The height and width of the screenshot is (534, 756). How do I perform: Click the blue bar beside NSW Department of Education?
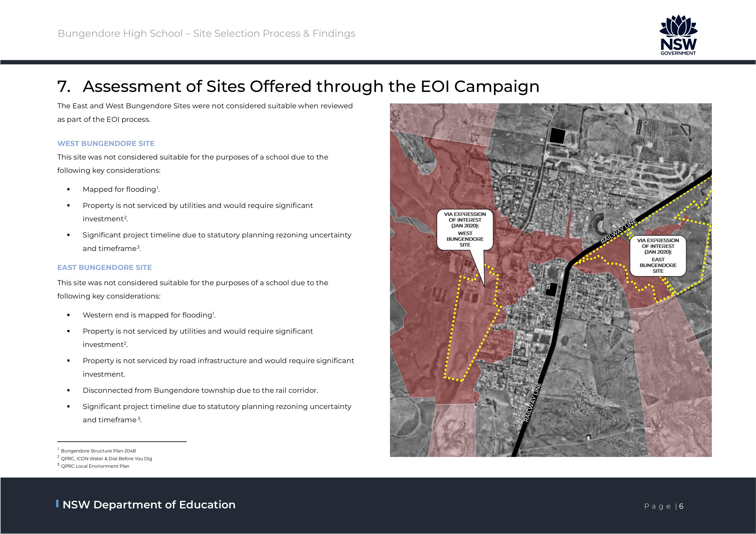[58, 503]
